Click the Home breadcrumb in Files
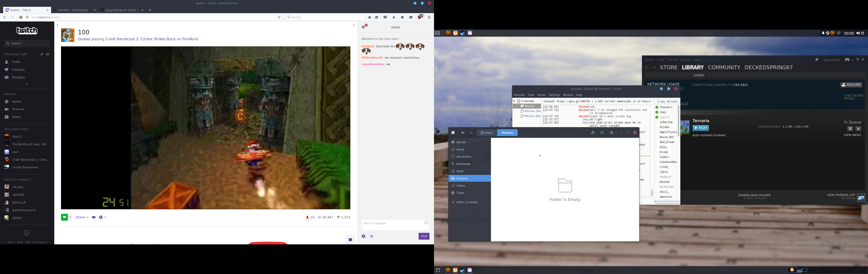The height and width of the screenshot is (274, 868). click(487, 133)
